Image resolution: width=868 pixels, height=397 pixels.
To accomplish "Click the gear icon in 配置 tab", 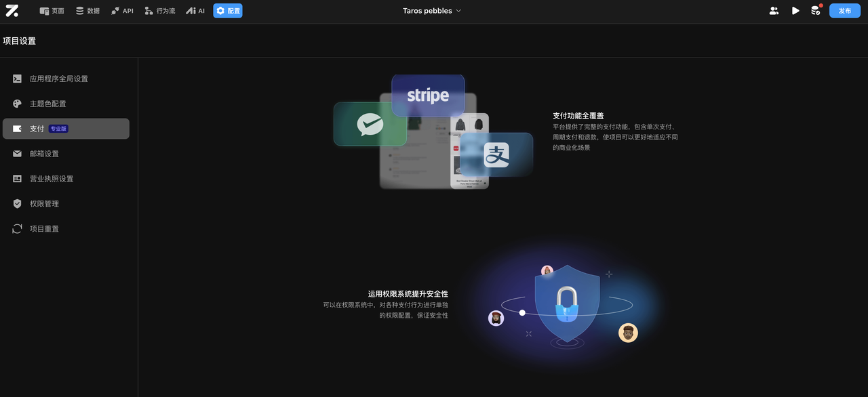I will [x=220, y=11].
